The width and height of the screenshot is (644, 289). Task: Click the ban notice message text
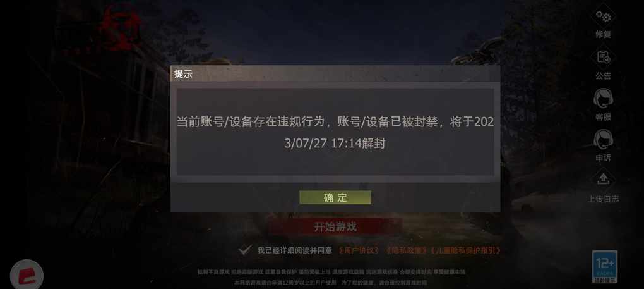pos(335,132)
